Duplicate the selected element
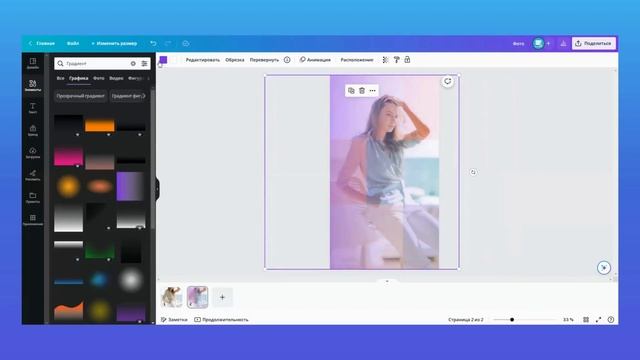Screen dimensions: 640x360 pyautogui.click(x=351, y=91)
